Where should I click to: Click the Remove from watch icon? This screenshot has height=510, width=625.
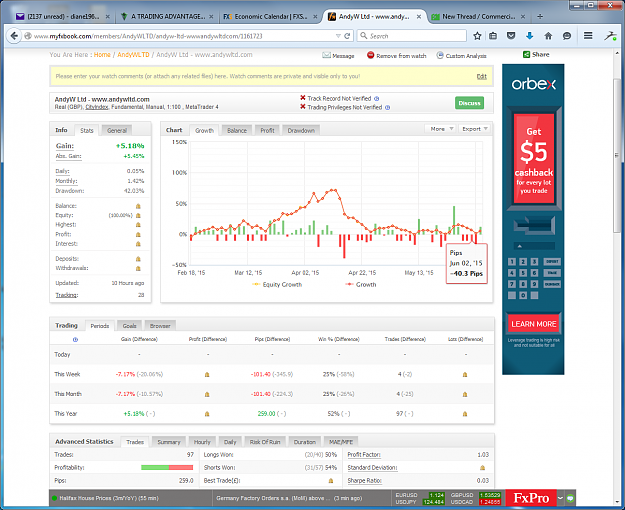pos(370,55)
